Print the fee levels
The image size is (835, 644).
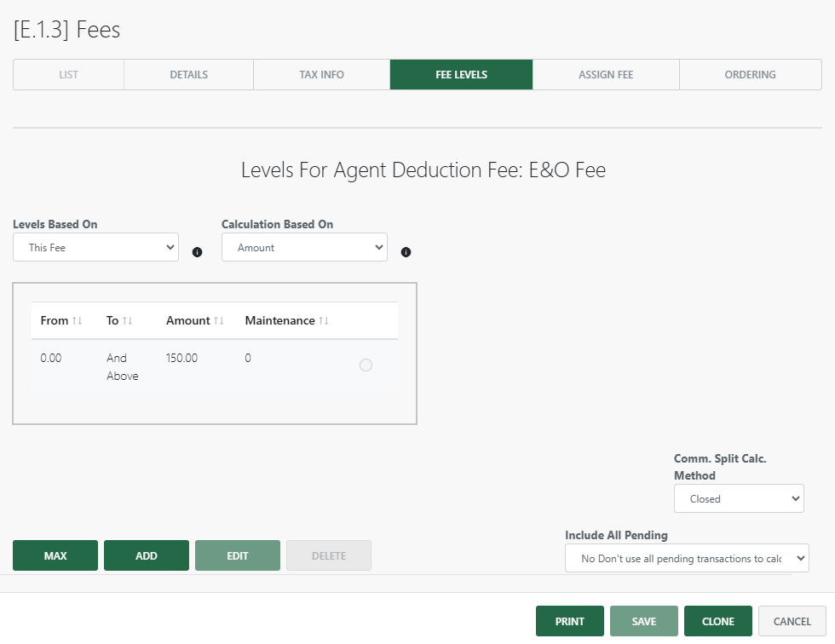[569, 621]
